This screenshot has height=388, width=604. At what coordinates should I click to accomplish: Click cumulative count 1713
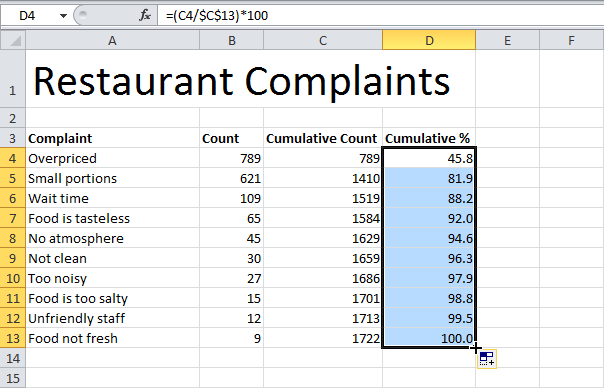[x=323, y=319]
